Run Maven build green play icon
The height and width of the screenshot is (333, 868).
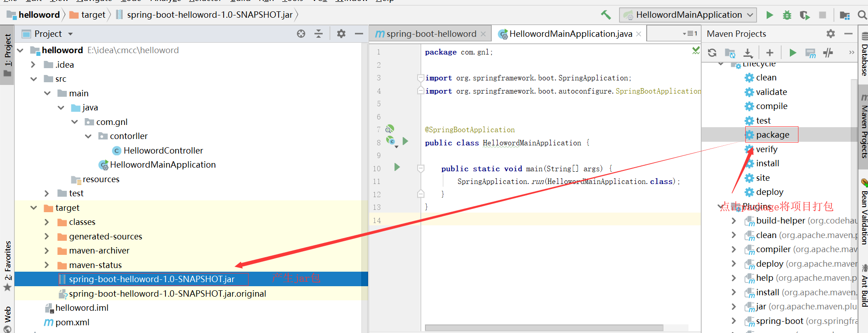click(x=793, y=53)
